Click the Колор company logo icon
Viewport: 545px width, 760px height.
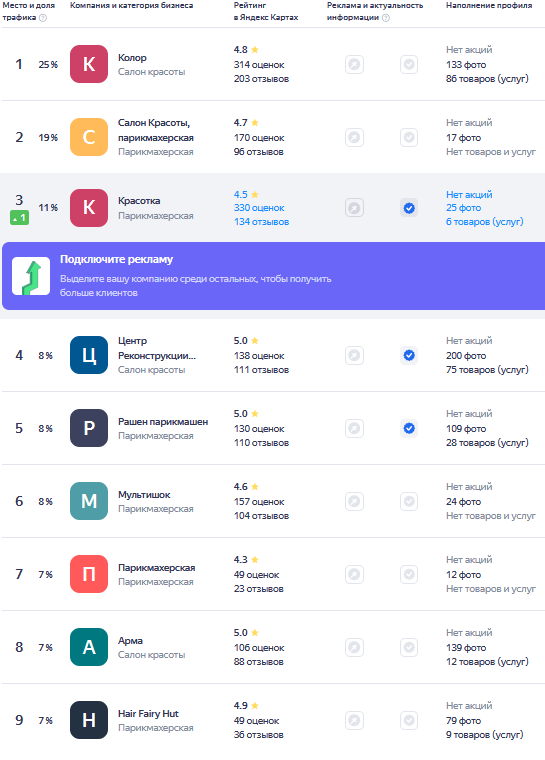click(x=89, y=64)
